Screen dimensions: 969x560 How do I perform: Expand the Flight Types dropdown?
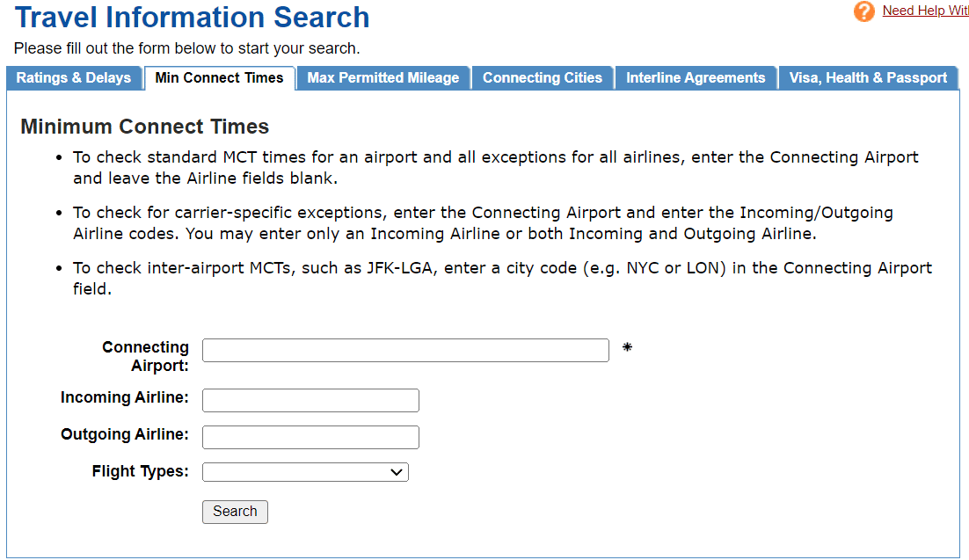[305, 473]
